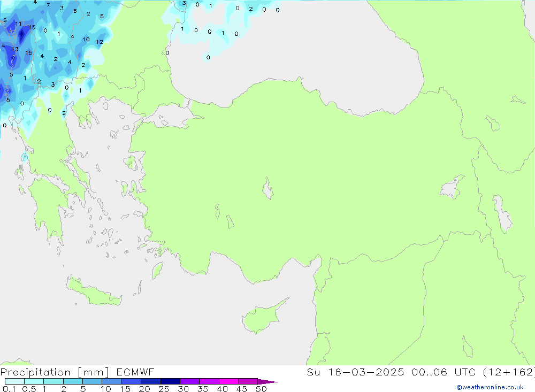Click the 30–35 mm purple legend segment
Viewport: 535px width, 392px height.
(x=190, y=381)
